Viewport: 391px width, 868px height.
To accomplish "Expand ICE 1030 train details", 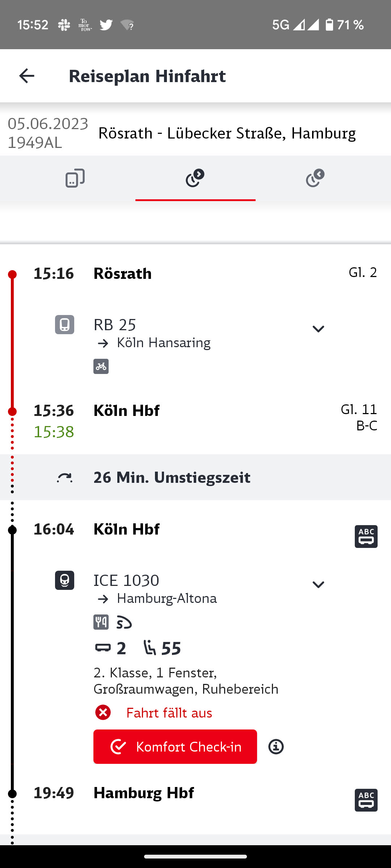I will 318,584.
